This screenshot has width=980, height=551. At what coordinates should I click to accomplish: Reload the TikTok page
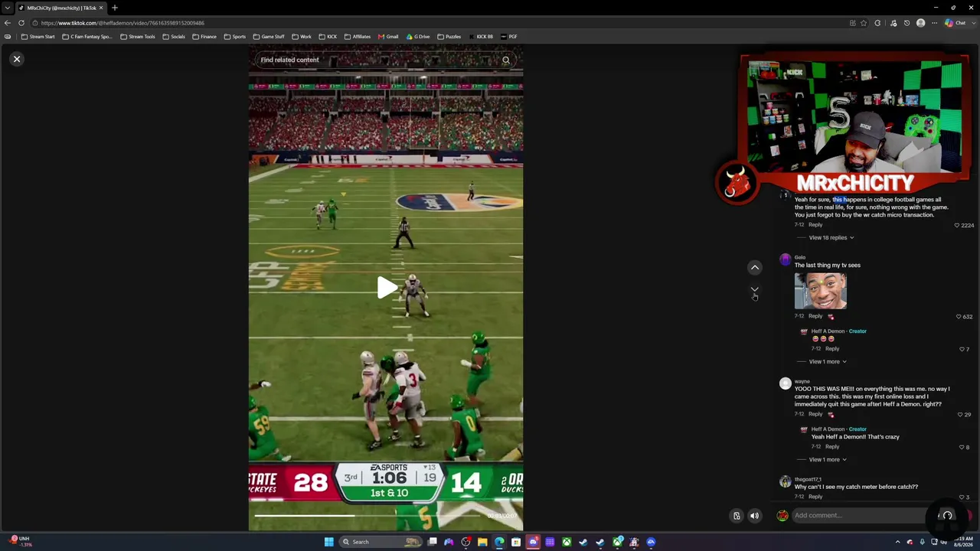(x=21, y=23)
